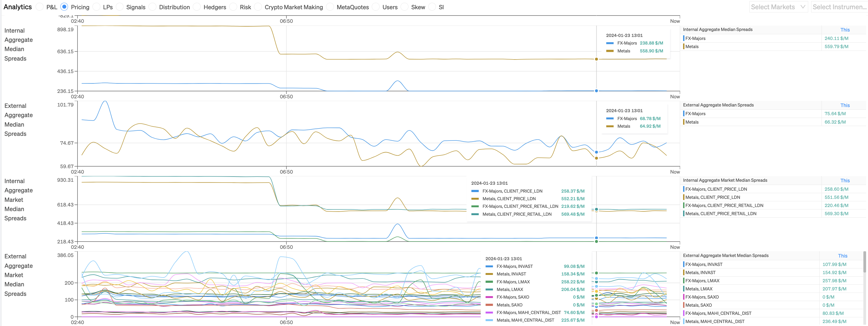Click the 107.99 $/M value

834,264
